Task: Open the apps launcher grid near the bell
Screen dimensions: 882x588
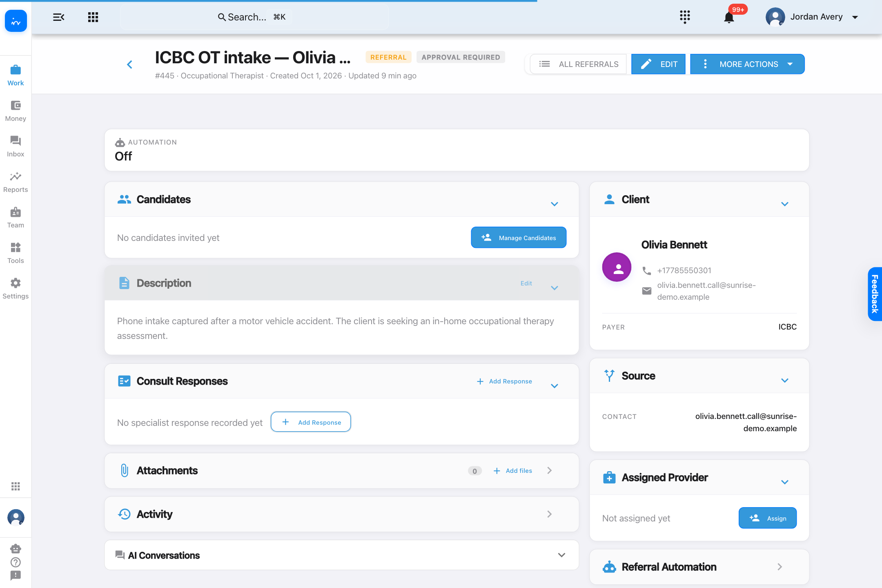Action: [685, 17]
